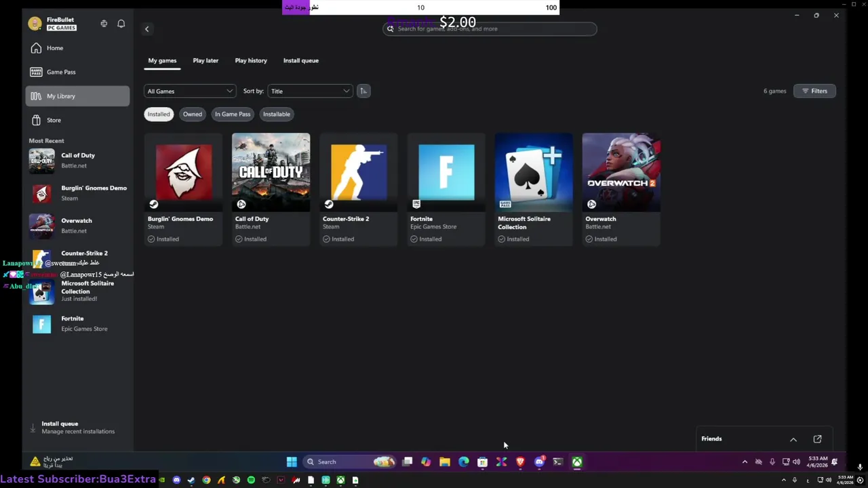Open Game Pass in the sidebar
Image resolution: width=868 pixels, height=488 pixels.
tap(77, 72)
